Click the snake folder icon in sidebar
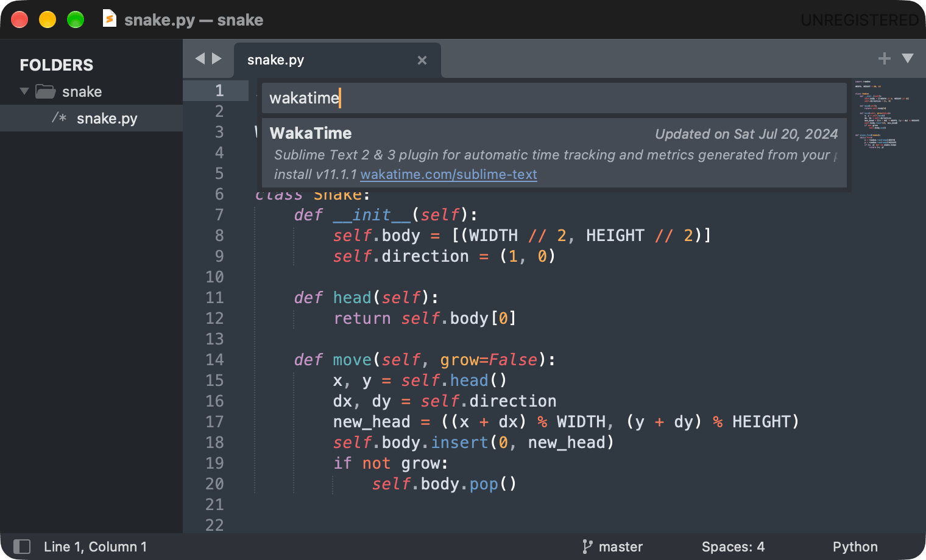The height and width of the screenshot is (560, 926). [x=46, y=91]
